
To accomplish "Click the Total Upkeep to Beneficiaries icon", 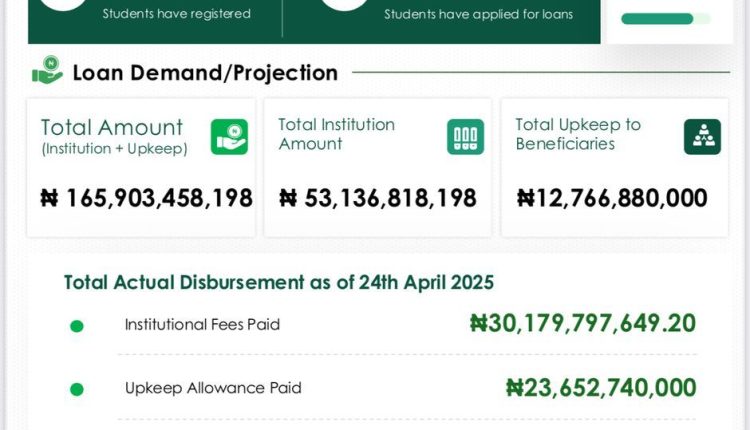I will pos(702,136).
